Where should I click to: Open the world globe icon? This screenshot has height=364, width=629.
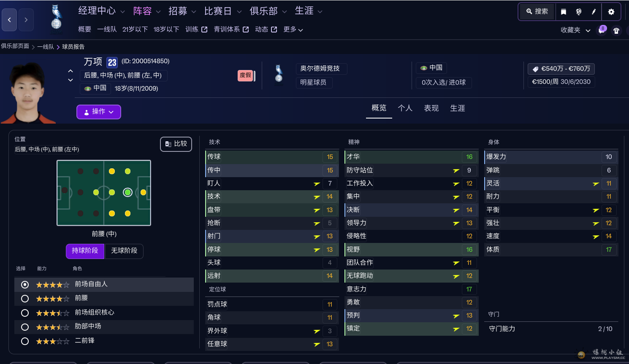[578, 11]
